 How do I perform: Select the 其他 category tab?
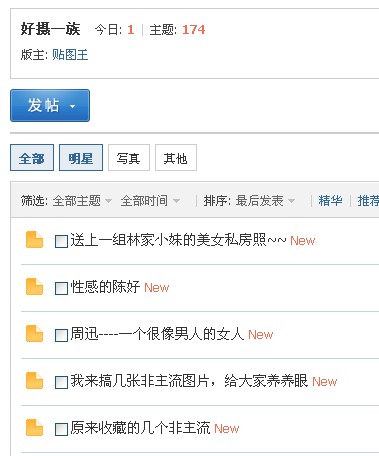pyautogui.click(x=176, y=158)
